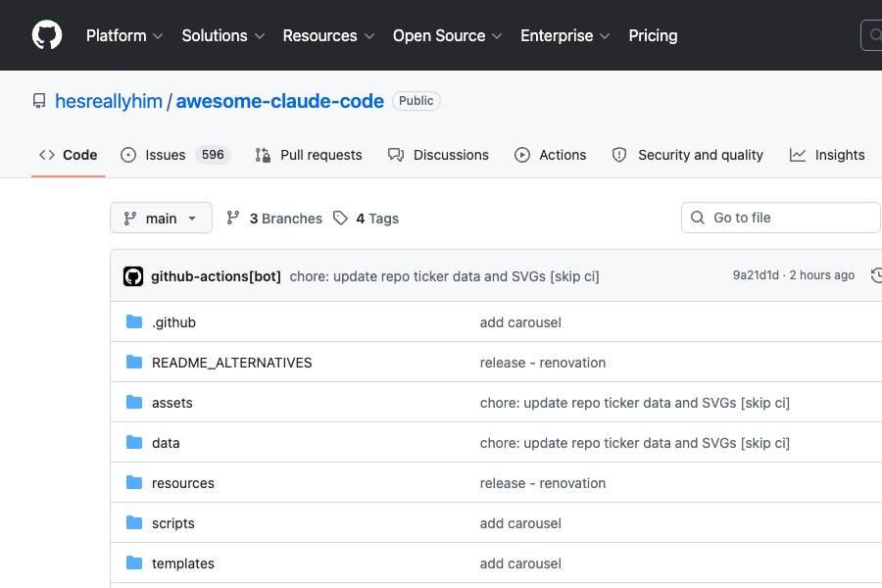Click the tag icon beside 4 Tags

click(340, 218)
